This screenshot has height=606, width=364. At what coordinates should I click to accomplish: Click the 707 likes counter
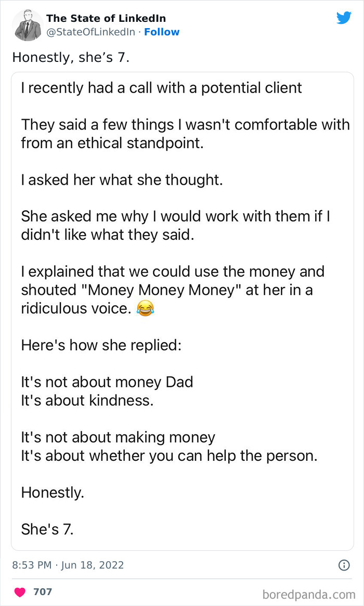coord(43,591)
